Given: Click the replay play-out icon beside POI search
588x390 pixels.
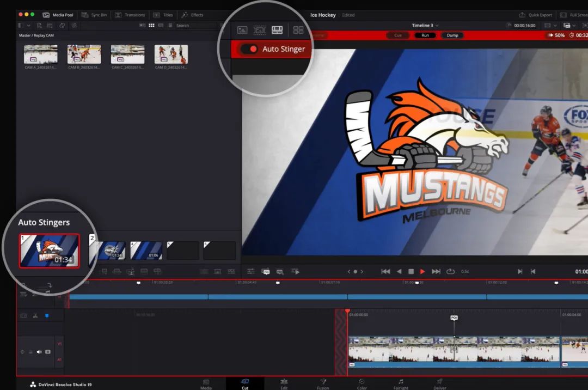Looking at the screenshot, I should [296, 271].
